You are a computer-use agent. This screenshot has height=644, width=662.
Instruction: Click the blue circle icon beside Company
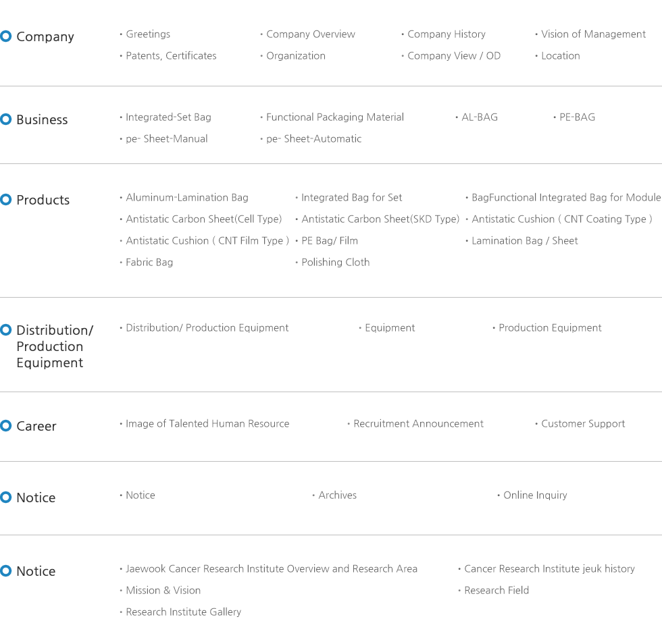click(x=6, y=36)
